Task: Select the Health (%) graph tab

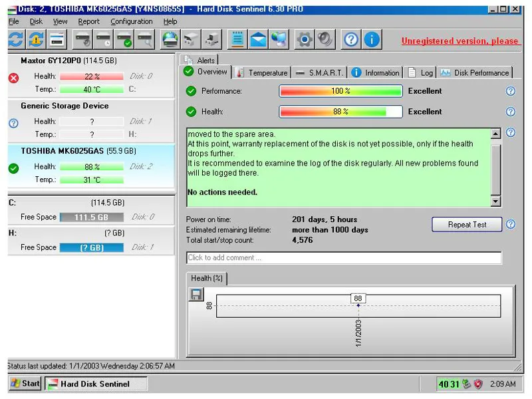Action: (x=207, y=278)
